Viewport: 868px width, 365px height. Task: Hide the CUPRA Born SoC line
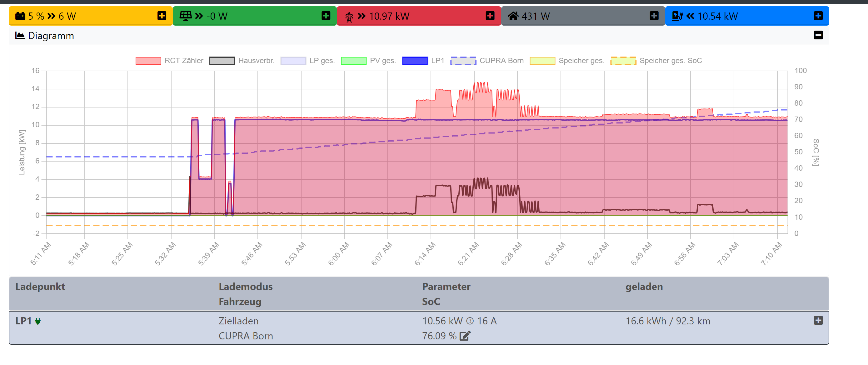coord(487,61)
